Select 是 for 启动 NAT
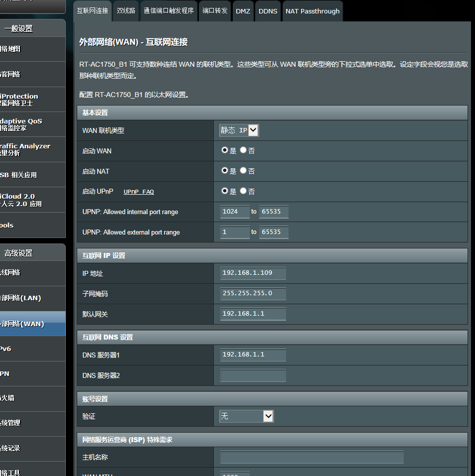This screenshot has height=476, width=475. coord(225,170)
